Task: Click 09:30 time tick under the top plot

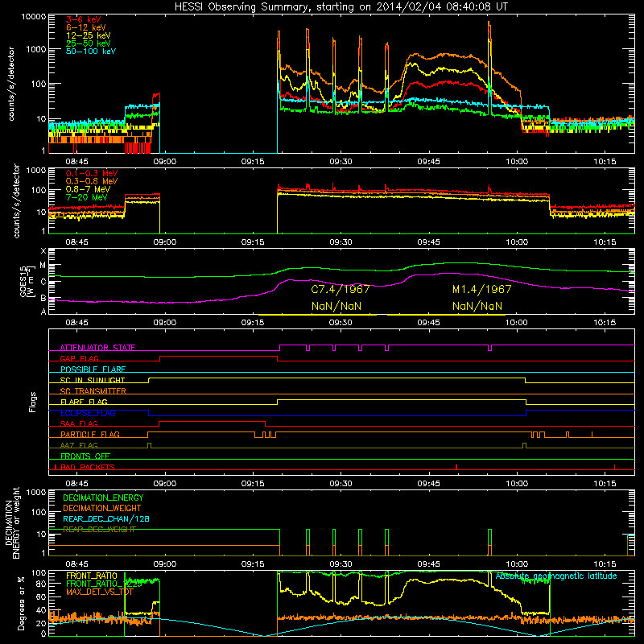Action: pos(341,162)
